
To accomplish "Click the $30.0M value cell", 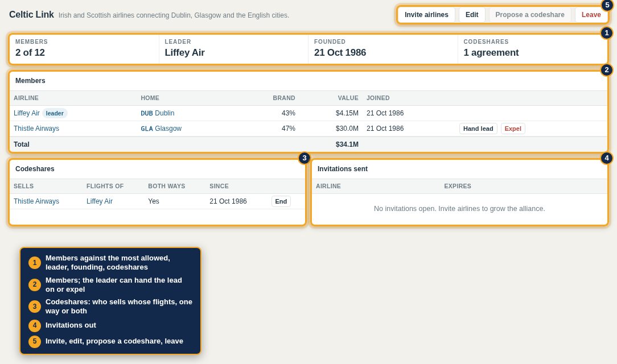I will coord(347,129).
